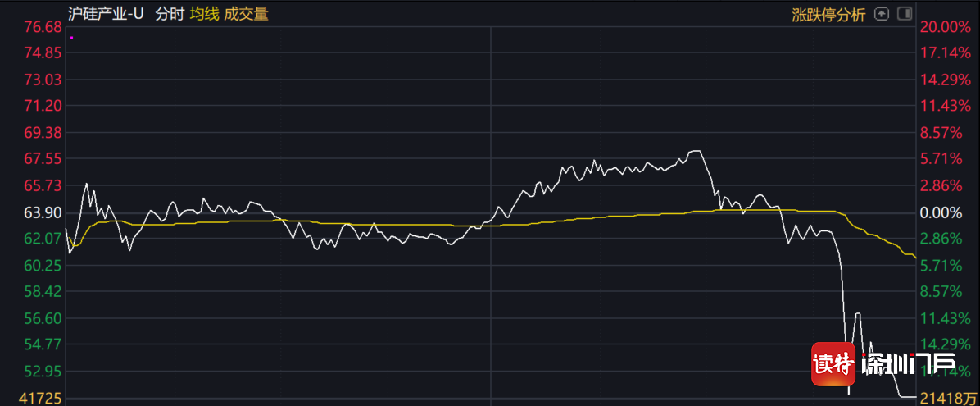Select the 分时 intraday view

pyautogui.click(x=170, y=15)
